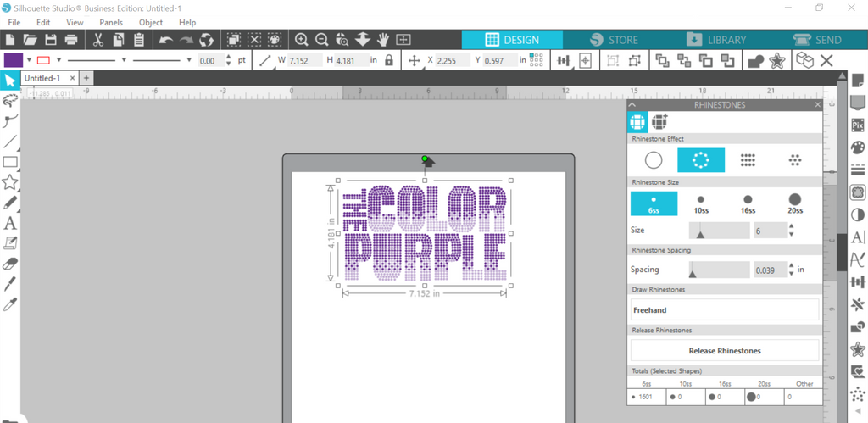
Task: Close the Untitled-1 document tab
Action: 71,78
